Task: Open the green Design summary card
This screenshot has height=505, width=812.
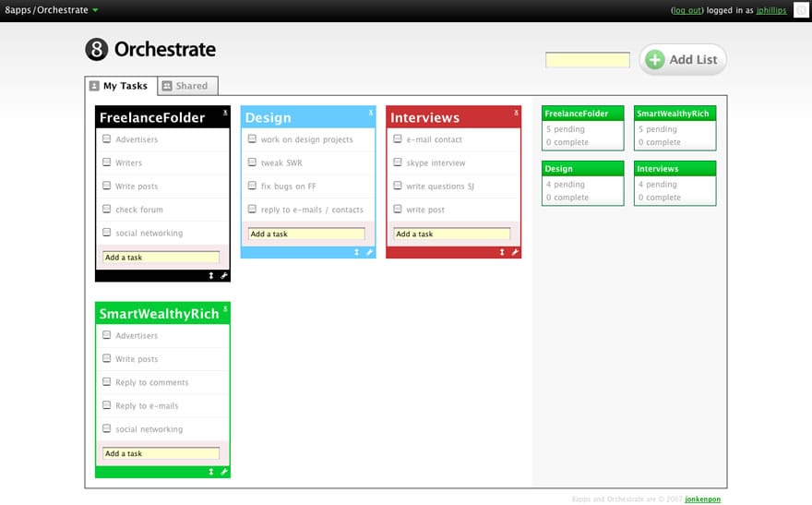Action: click(x=582, y=182)
